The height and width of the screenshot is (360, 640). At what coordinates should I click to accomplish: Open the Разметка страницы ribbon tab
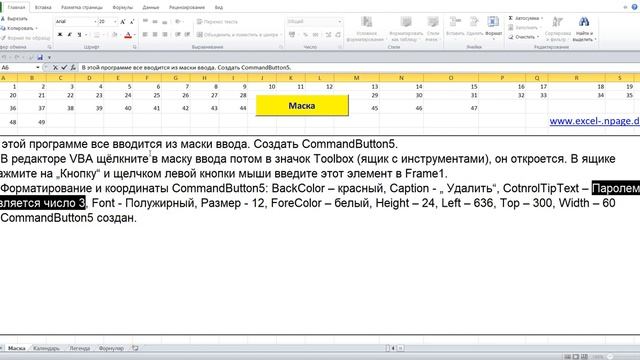coord(82,7)
